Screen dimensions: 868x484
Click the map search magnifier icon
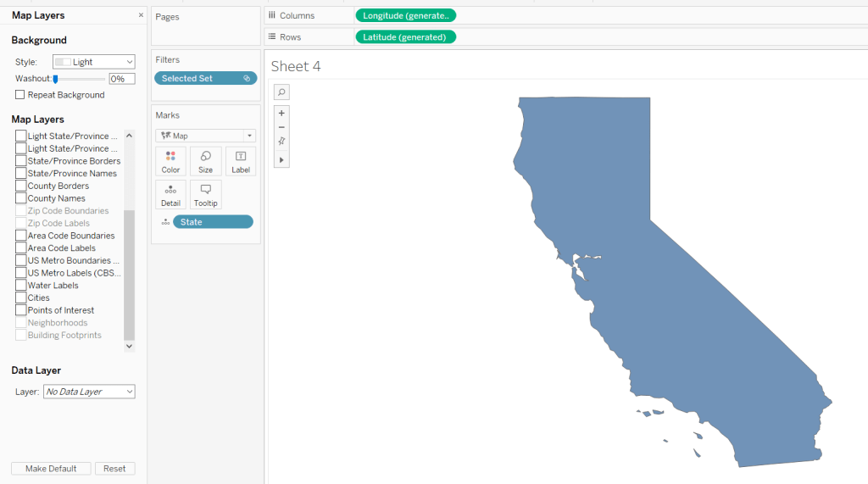282,92
